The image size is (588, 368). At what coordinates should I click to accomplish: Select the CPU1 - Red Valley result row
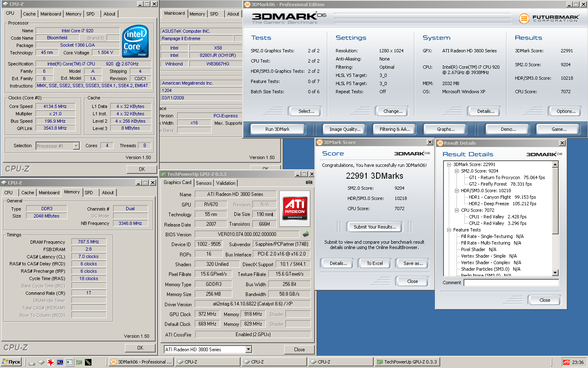coord(497,217)
